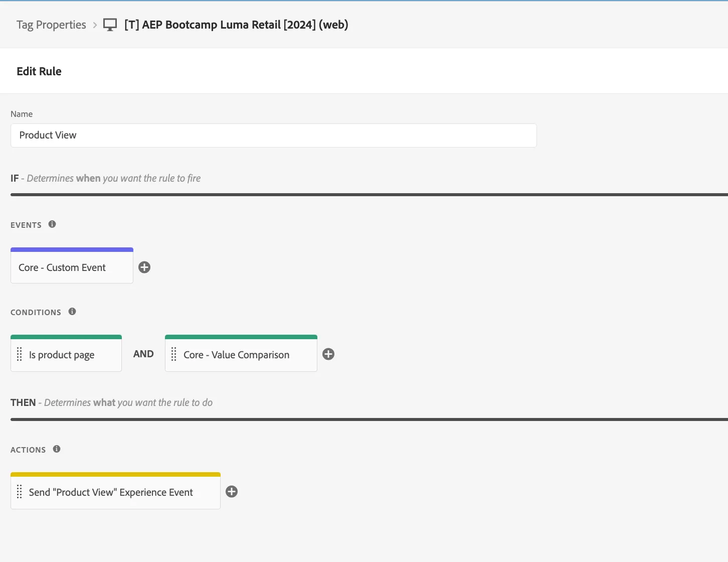Screen dimensions: 728x562
Task: Click the add action plus icon
Action: point(232,492)
